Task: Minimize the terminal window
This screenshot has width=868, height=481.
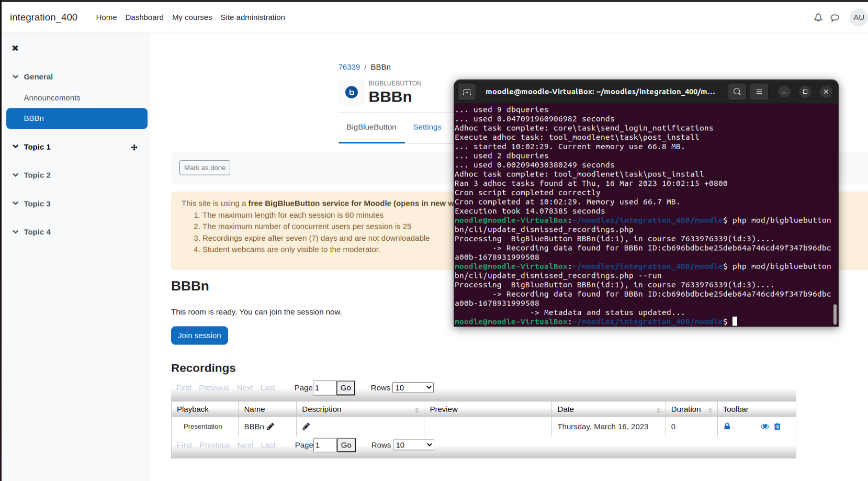Action: [784, 92]
